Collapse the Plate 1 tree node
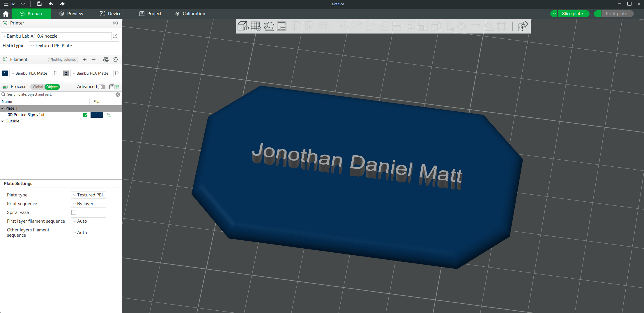The height and width of the screenshot is (313, 644). click(x=2, y=108)
